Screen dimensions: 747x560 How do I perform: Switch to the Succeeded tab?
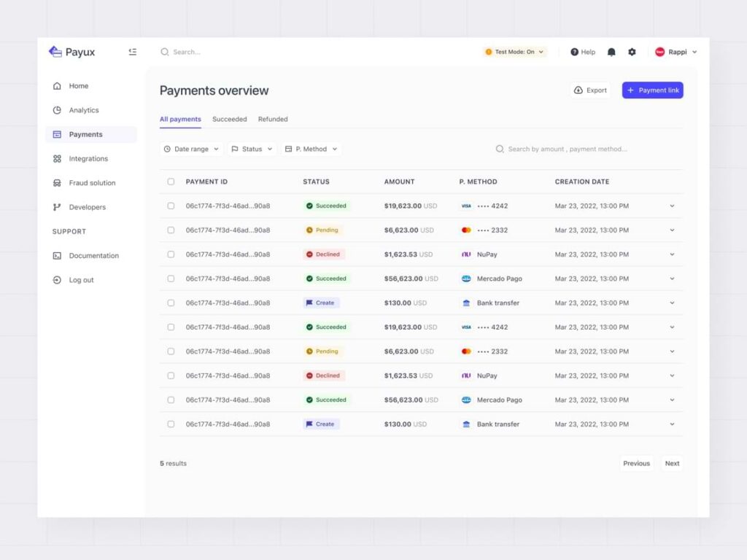230,119
